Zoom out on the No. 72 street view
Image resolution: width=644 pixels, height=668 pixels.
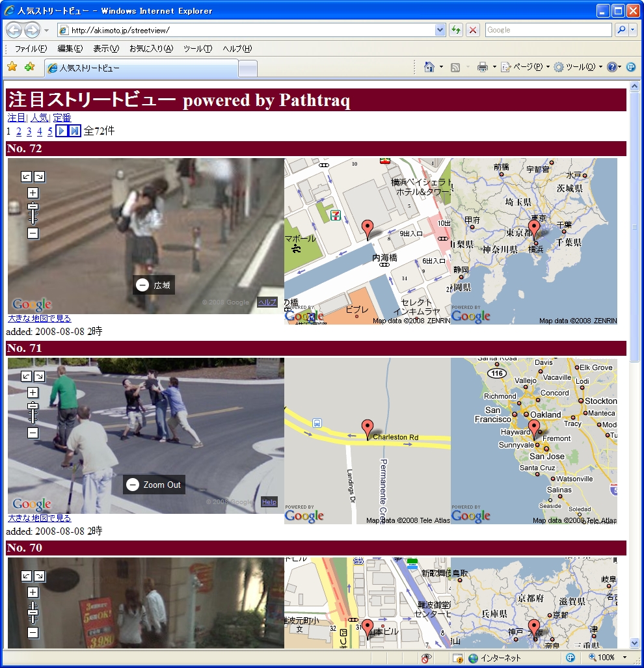[33, 233]
